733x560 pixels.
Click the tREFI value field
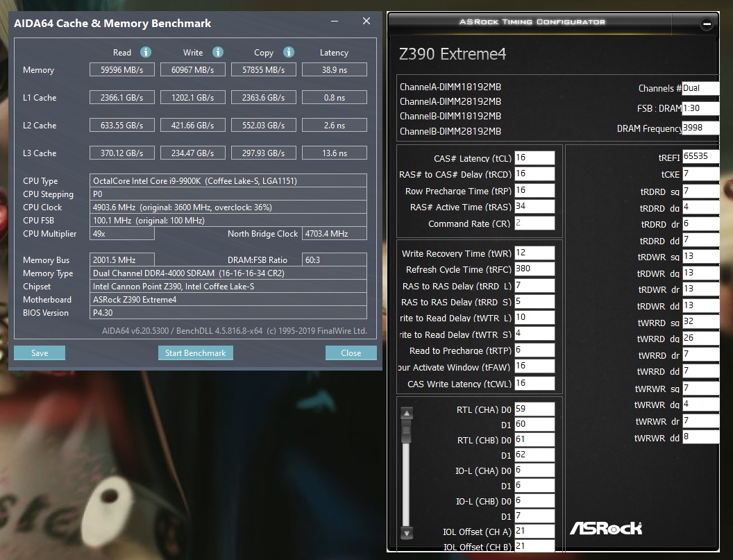(701, 157)
